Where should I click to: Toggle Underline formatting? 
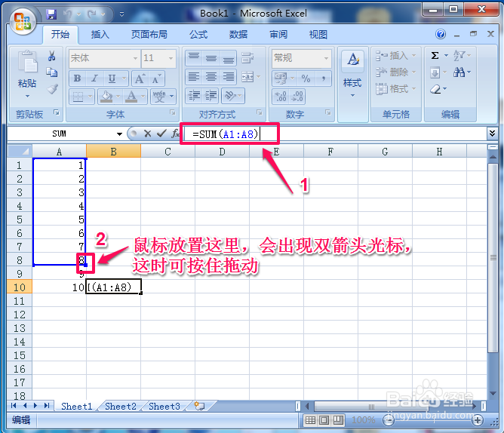tap(112, 78)
